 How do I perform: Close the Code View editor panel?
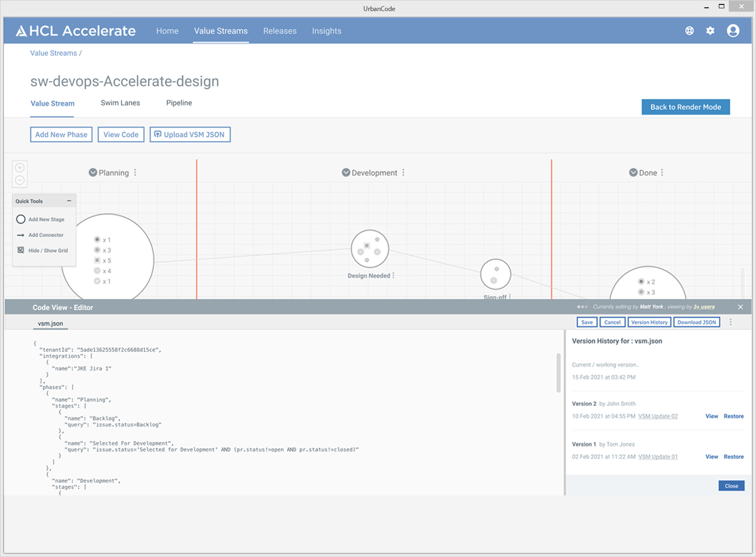pyautogui.click(x=740, y=307)
